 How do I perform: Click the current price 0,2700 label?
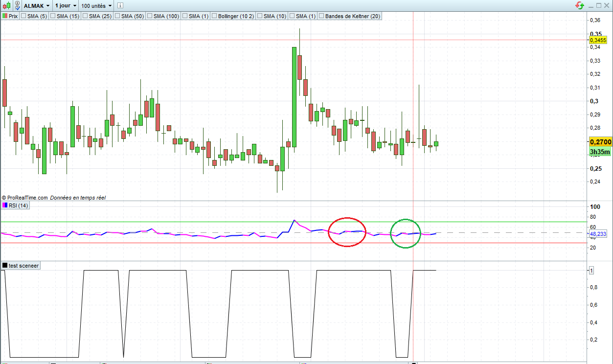[600, 142]
